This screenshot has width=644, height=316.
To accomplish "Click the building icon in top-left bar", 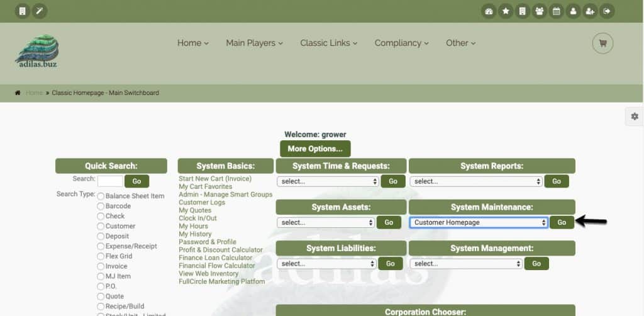I will pos(23,11).
